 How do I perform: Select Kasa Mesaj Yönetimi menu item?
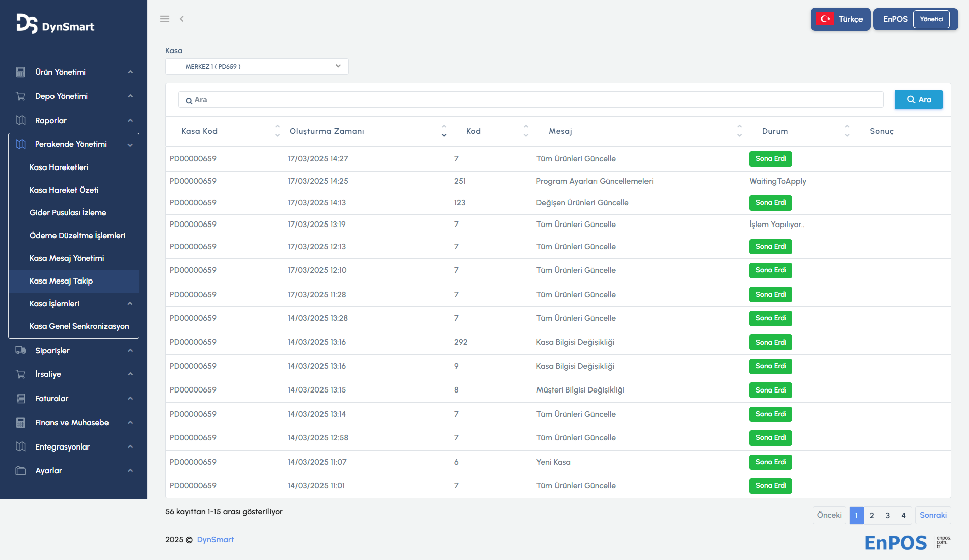coord(67,258)
